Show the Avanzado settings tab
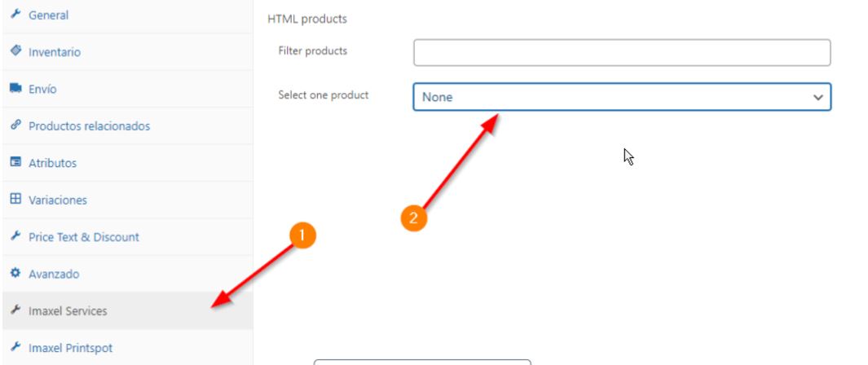868x365 pixels. click(x=54, y=275)
